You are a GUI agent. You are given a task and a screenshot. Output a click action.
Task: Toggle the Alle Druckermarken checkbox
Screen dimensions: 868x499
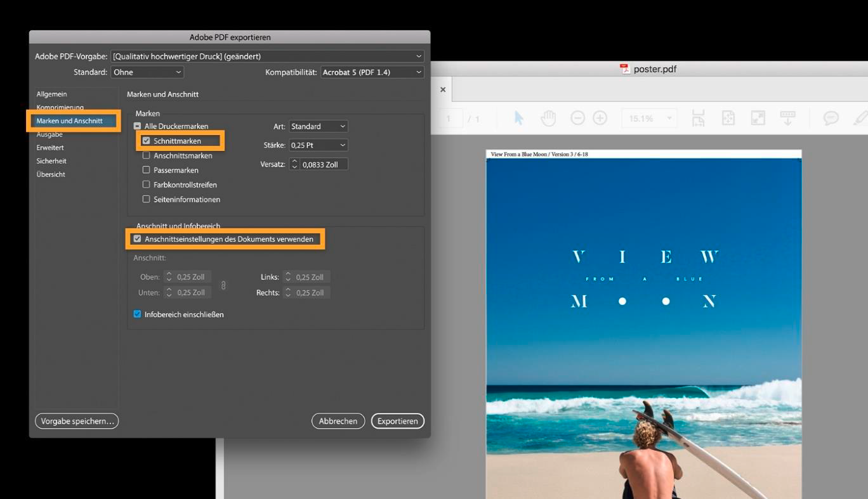coord(138,126)
